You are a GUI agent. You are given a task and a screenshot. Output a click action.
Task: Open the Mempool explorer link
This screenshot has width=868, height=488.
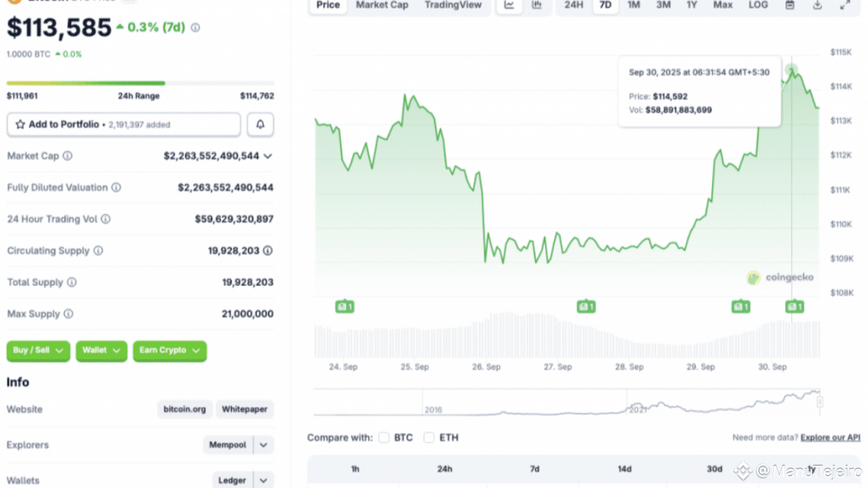tap(228, 445)
